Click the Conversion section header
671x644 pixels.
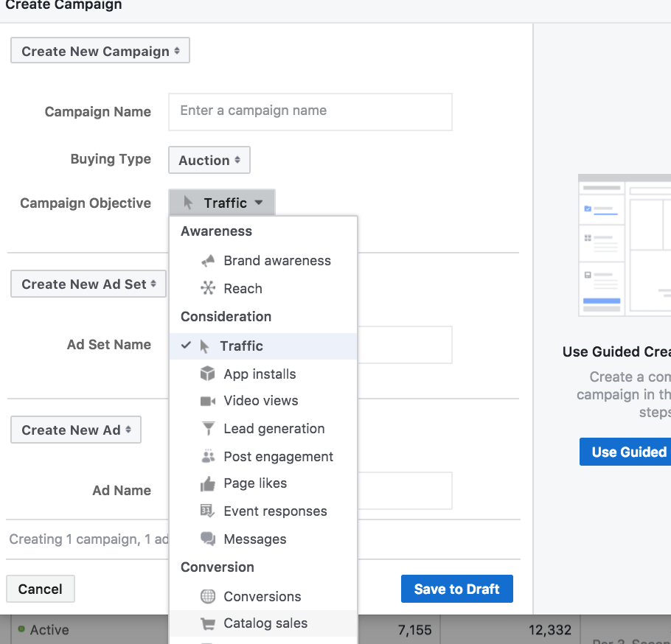pos(218,567)
